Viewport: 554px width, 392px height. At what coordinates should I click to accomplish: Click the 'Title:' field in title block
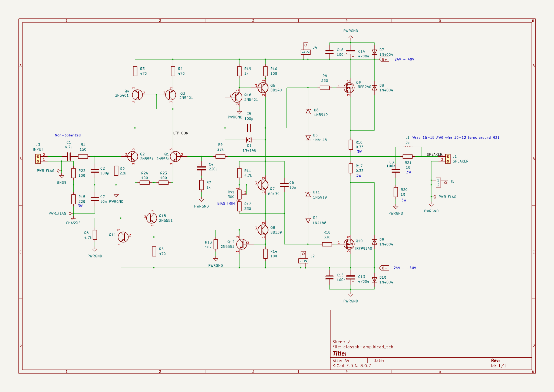coord(339,353)
